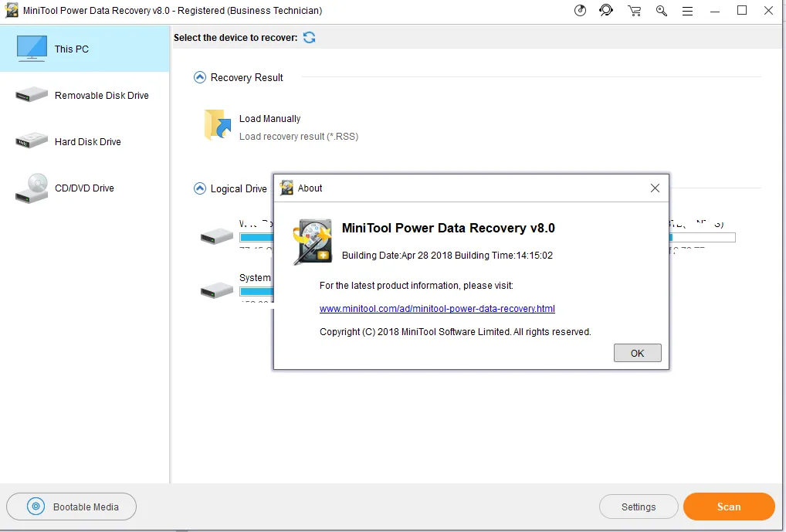Screen dimensions: 786x532
Task: Click OK in the About dialog
Action: click(x=637, y=353)
